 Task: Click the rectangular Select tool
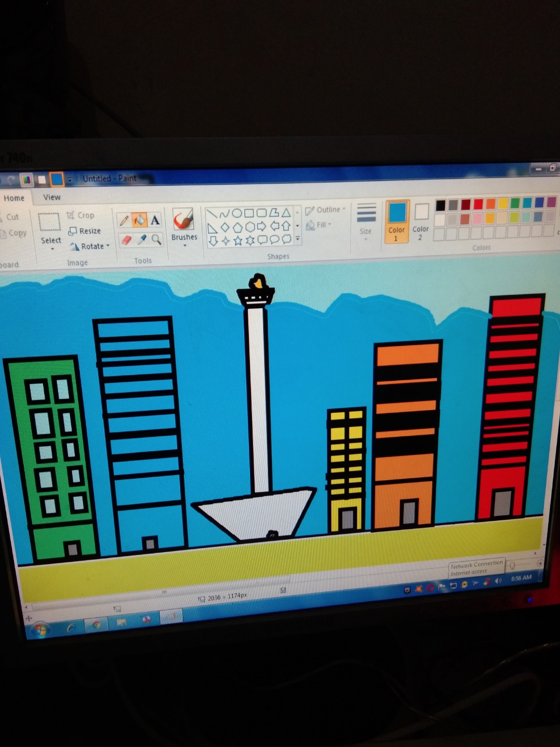click(x=49, y=222)
